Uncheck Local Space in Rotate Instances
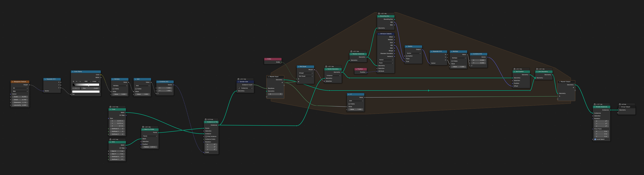This screenshot has width=644, height=175. [595, 139]
